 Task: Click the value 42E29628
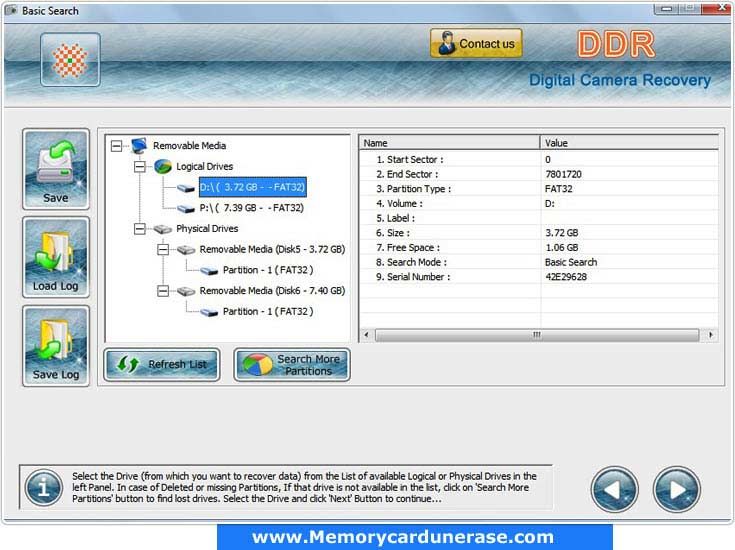[x=566, y=277]
